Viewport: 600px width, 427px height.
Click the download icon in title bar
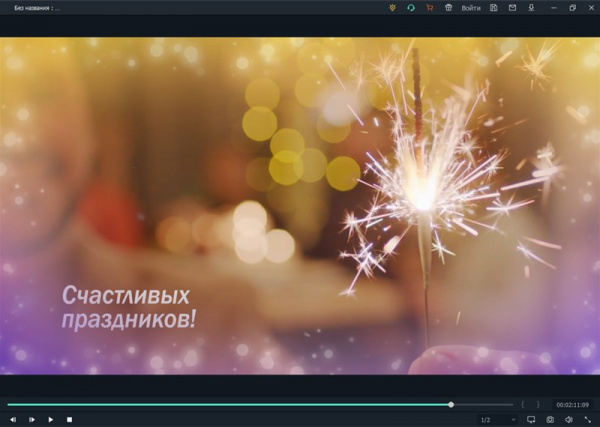[531, 7]
